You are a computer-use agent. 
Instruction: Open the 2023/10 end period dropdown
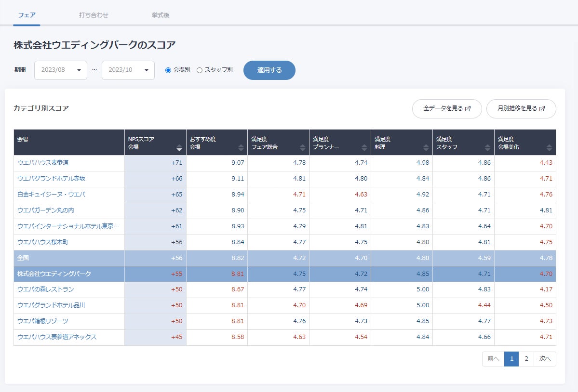(128, 70)
